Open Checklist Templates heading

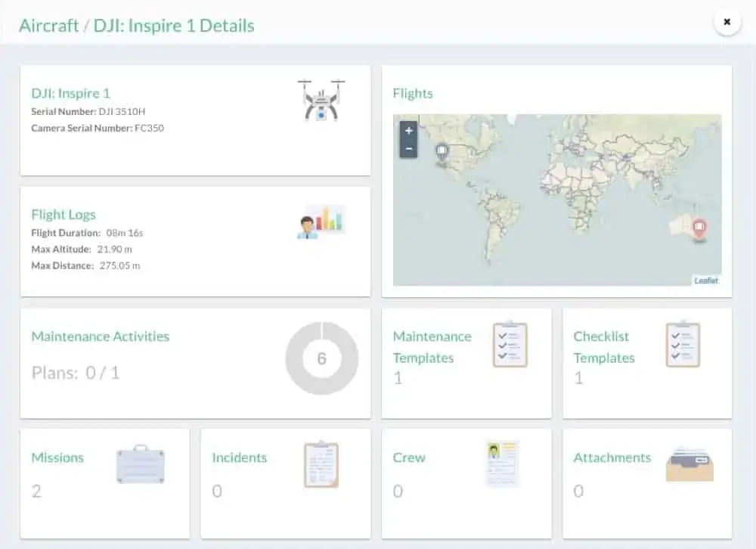pos(604,347)
